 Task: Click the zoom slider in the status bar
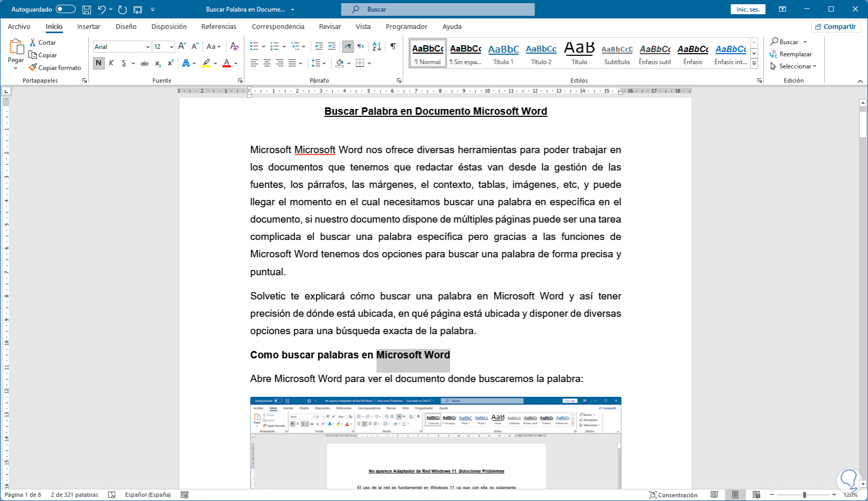(x=804, y=495)
